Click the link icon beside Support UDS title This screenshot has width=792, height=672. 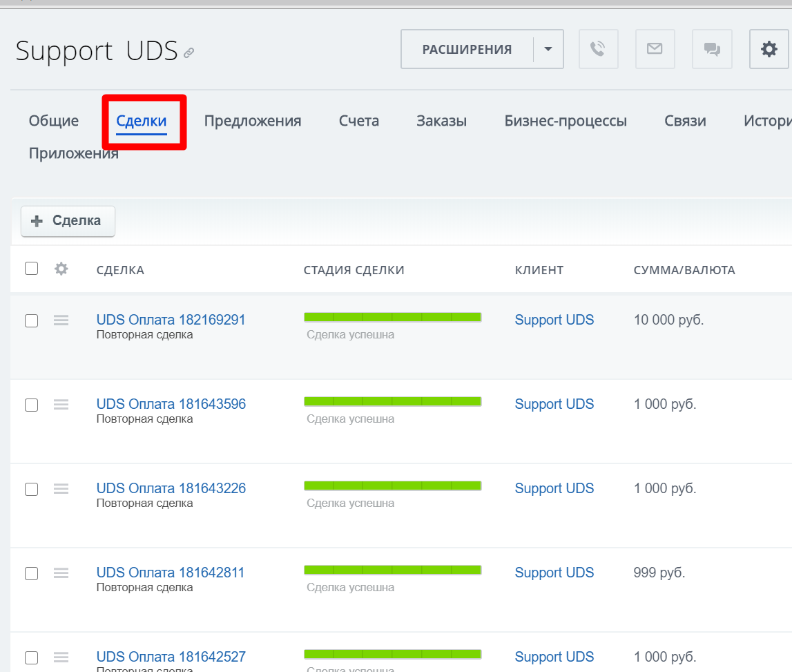click(x=189, y=52)
